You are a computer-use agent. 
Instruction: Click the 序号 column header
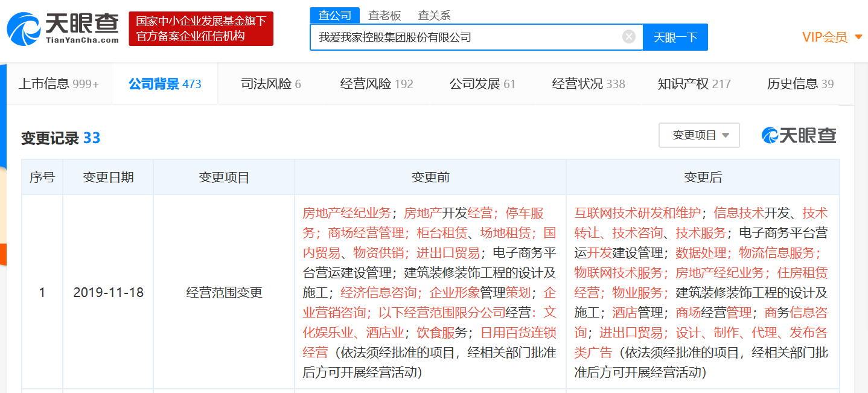click(42, 177)
